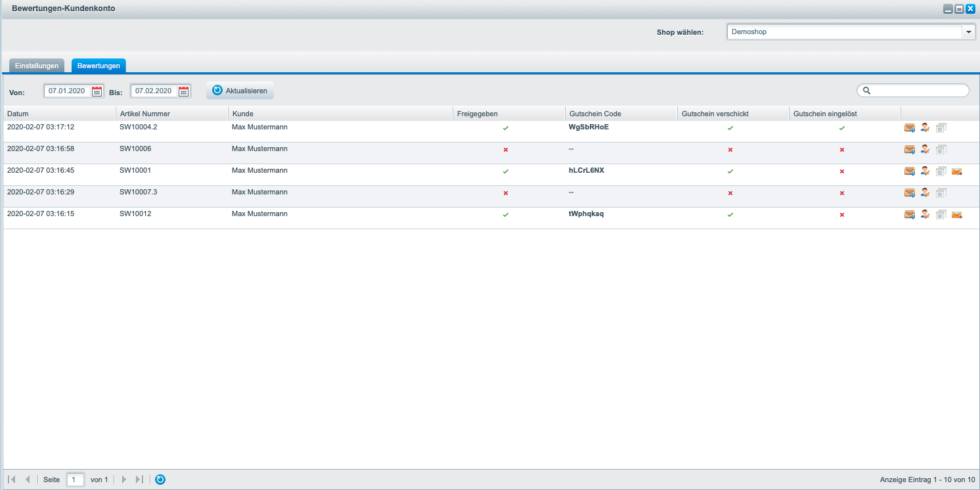Click the envelope forward icon for SW10001
Viewport: 980px width, 490px height.
click(x=957, y=171)
